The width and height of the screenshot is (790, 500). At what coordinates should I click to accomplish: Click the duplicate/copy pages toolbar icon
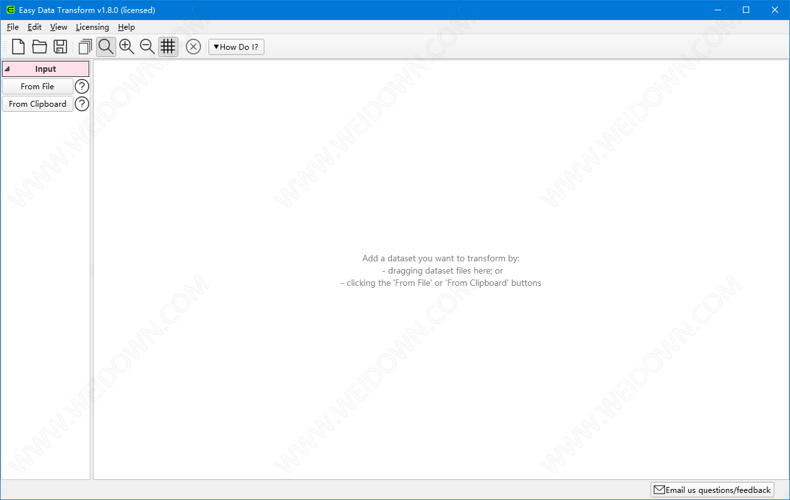pyautogui.click(x=85, y=47)
